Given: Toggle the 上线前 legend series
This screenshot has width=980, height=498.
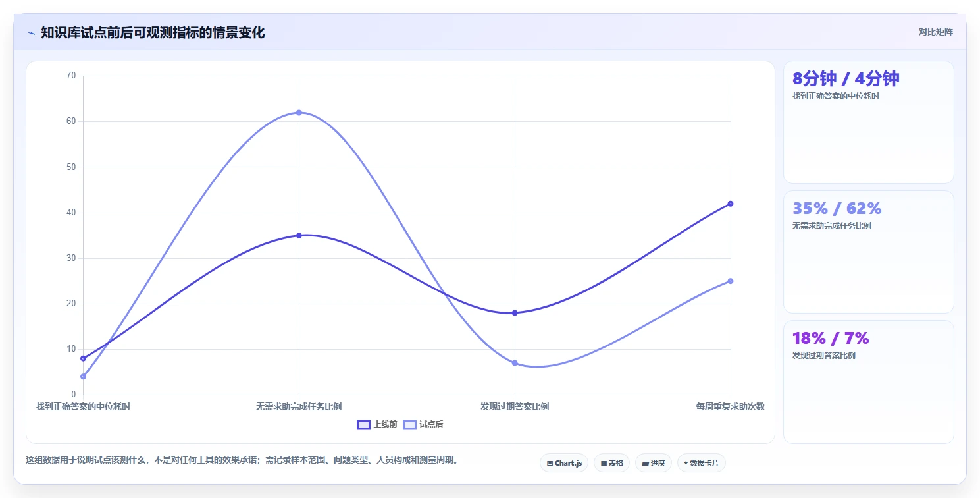Looking at the screenshot, I should click(377, 424).
